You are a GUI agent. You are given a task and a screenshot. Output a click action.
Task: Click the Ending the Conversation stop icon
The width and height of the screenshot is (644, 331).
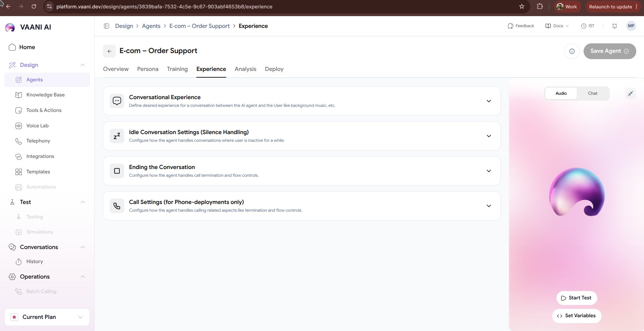tap(117, 171)
